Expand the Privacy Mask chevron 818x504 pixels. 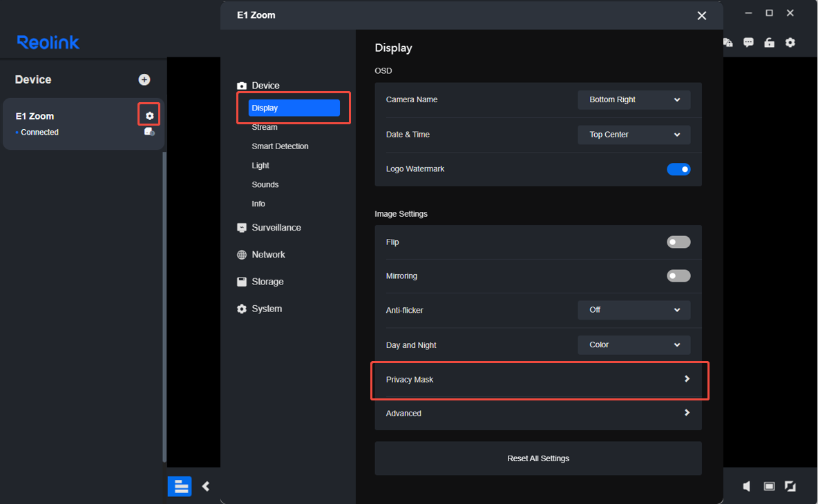tap(687, 379)
